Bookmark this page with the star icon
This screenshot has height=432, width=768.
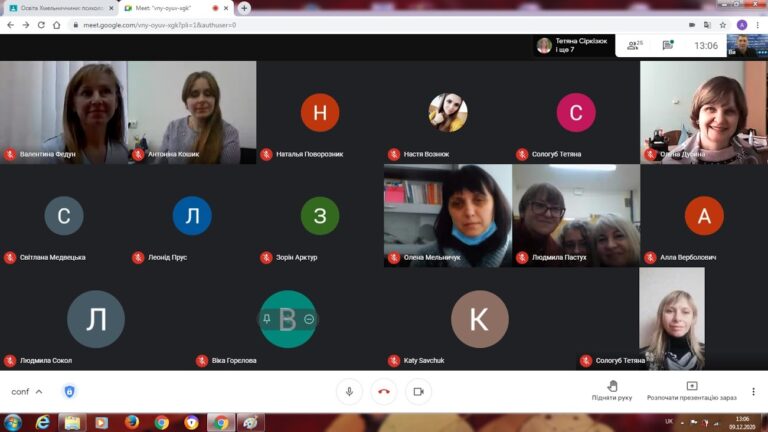(723, 25)
